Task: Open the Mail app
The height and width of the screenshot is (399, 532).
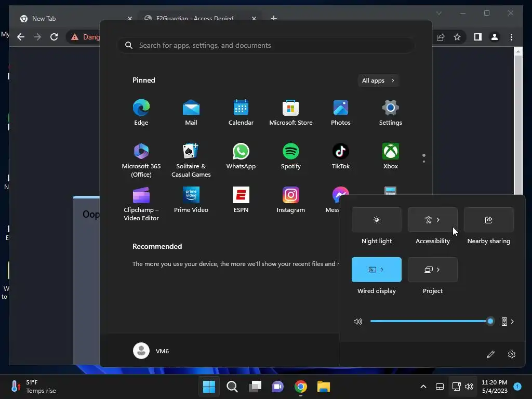Action: click(x=191, y=113)
